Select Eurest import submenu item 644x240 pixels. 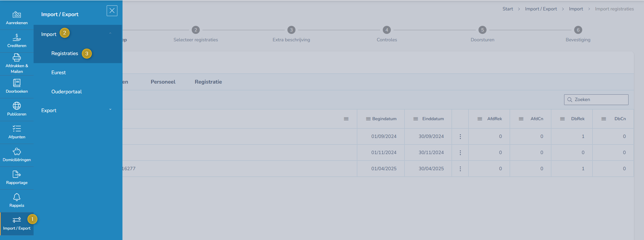tap(58, 73)
